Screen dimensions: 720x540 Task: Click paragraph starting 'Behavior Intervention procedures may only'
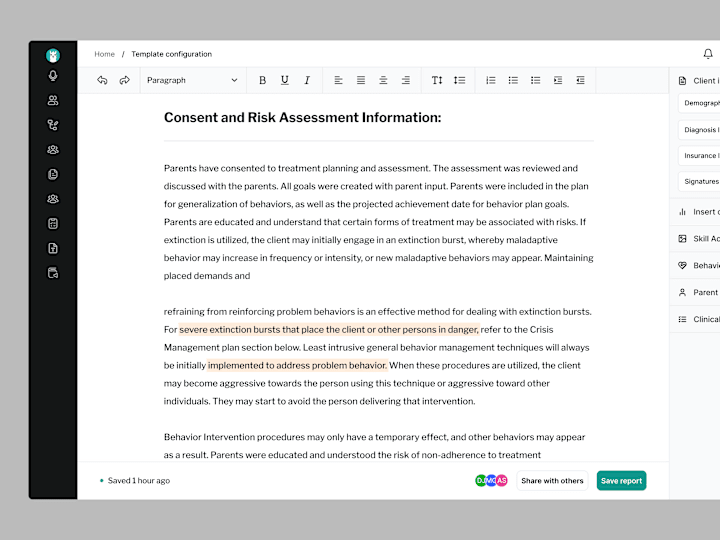pos(375,446)
